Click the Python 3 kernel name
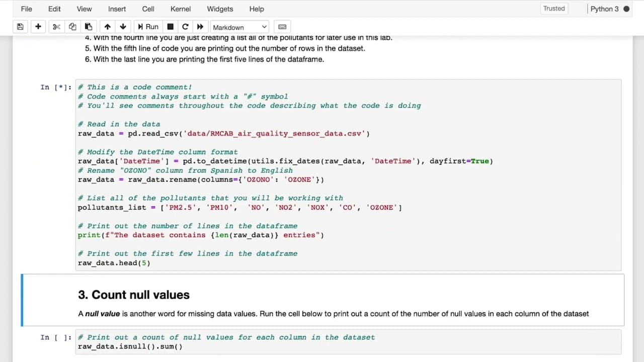 [x=604, y=9]
